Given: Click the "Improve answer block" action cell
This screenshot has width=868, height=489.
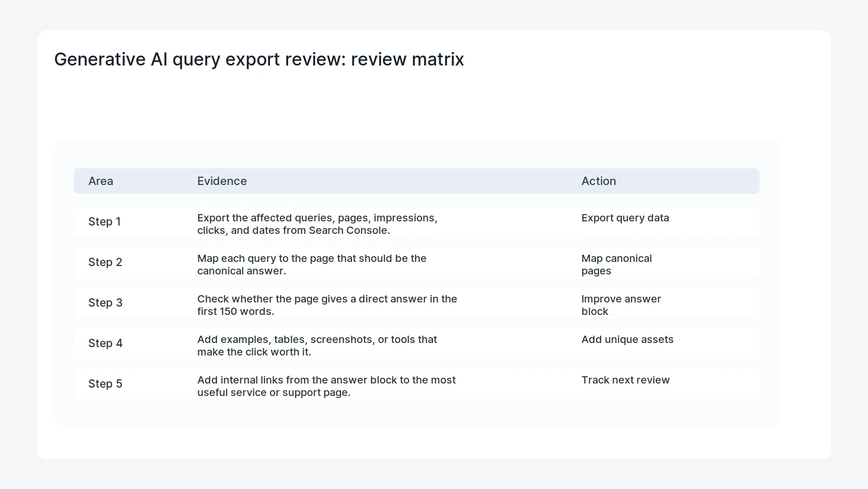Looking at the screenshot, I should 621,305.
